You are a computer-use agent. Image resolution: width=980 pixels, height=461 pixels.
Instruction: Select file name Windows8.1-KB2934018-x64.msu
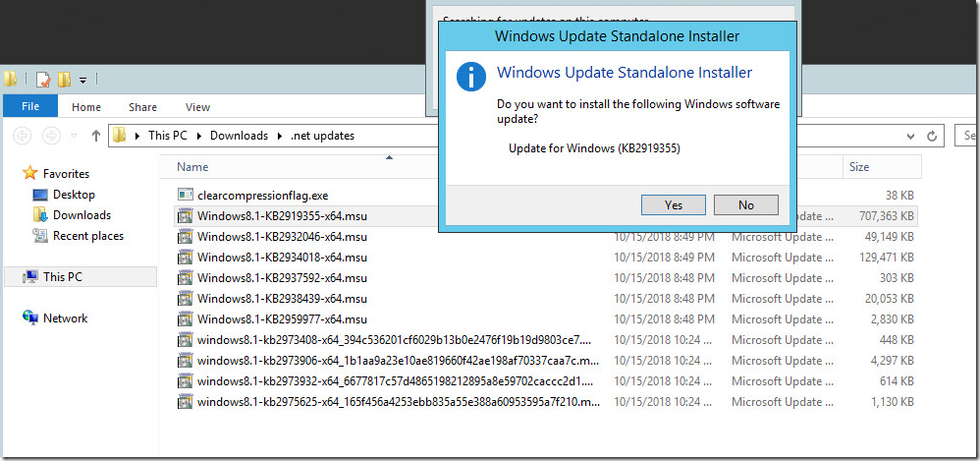(282, 258)
